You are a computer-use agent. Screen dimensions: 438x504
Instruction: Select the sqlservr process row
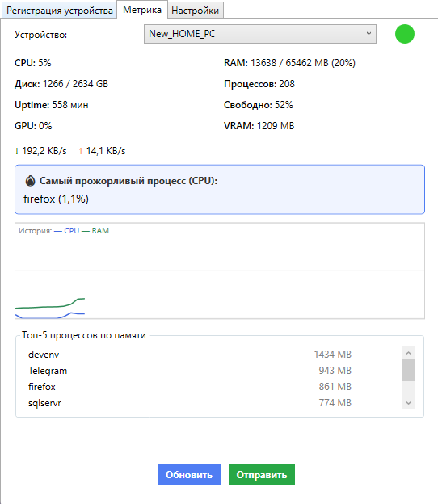click(x=190, y=402)
